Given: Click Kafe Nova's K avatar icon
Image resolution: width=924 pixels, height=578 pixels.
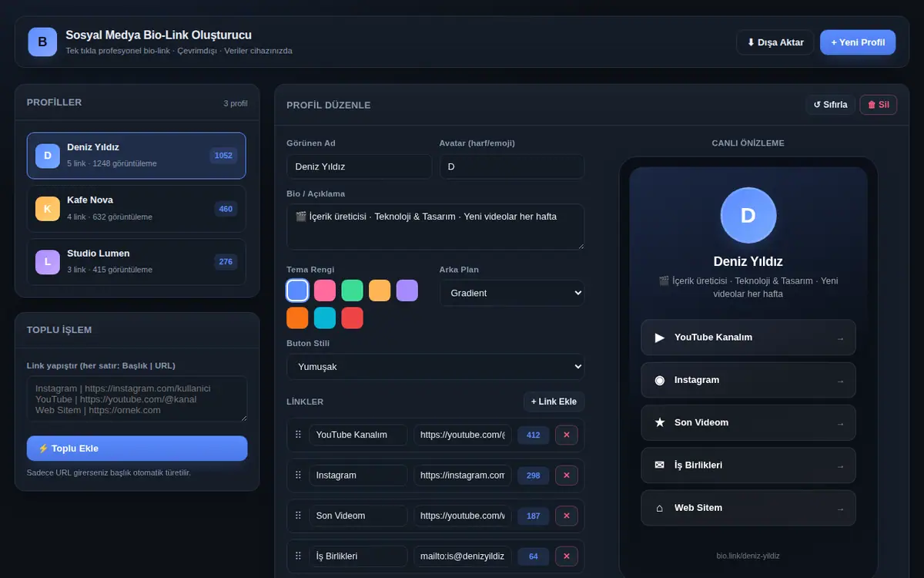Looking at the screenshot, I should click(48, 209).
